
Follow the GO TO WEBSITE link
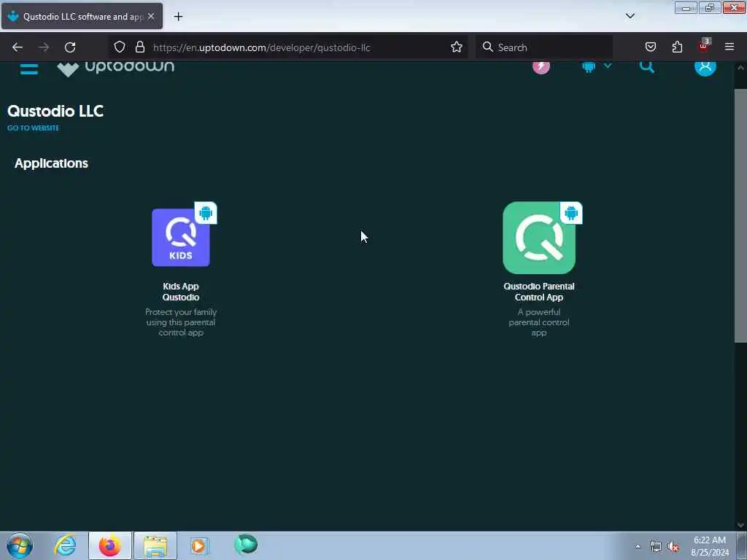(33, 128)
